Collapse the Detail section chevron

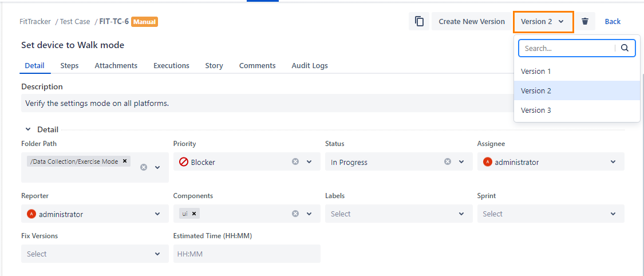pos(28,129)
